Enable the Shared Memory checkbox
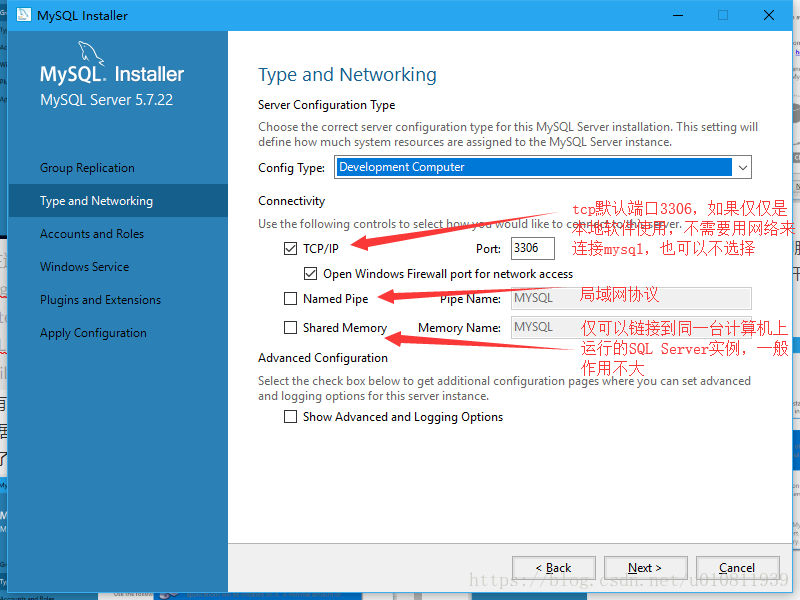Image resolution: width=800 pixels, height=600 pixels. [290, 328]
